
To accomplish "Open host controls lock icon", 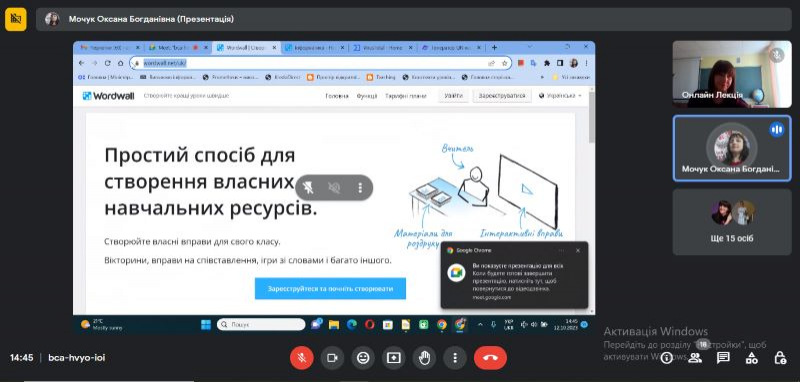I will coord(780,358).
